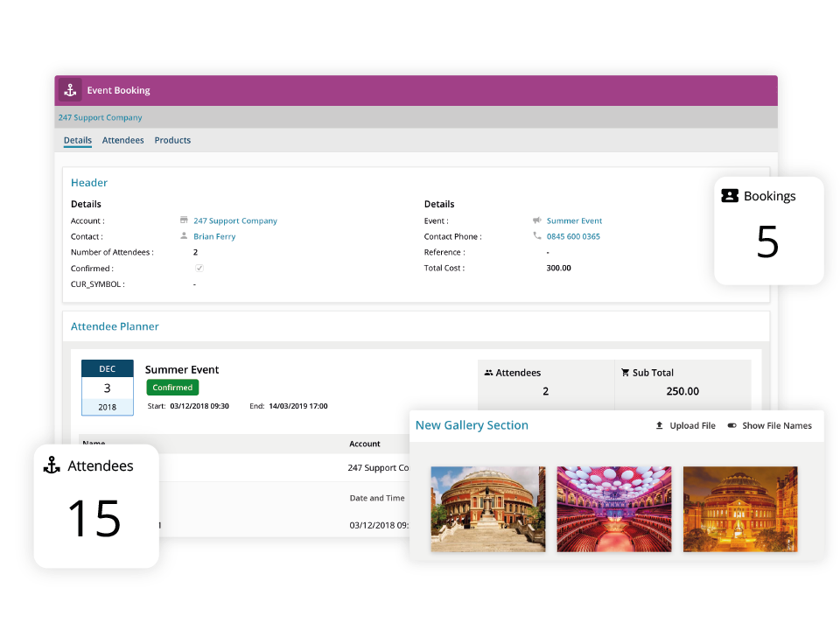Viewport: 840px width, 630px height.
Task: Open the Summer Event link in Details
Action: (x=574, y=220)
